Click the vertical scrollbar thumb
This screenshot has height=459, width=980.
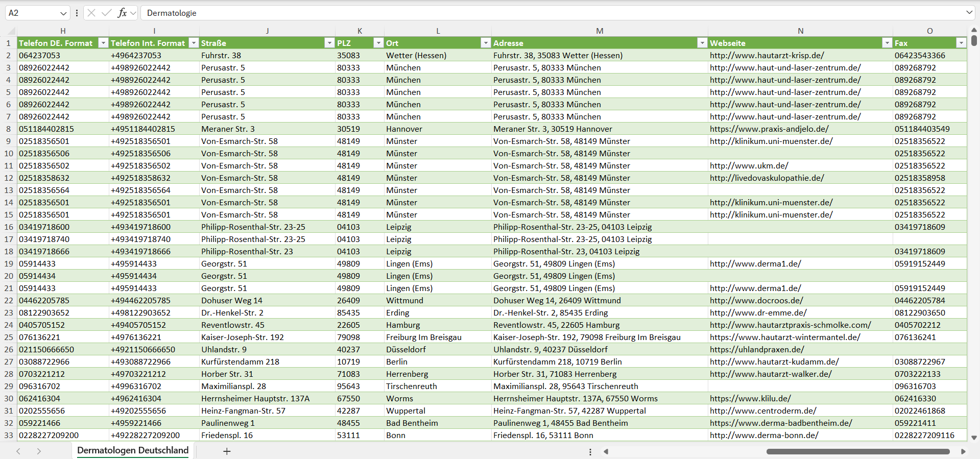coord(974,40)
